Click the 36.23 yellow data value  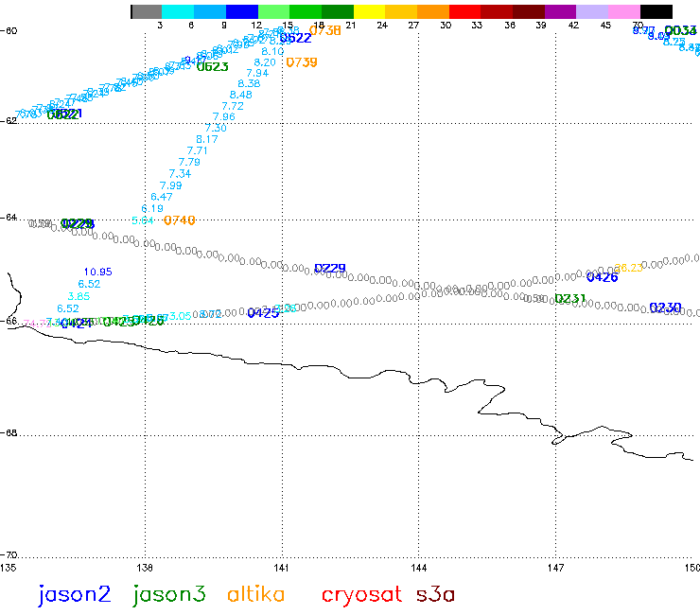point(628,268)
